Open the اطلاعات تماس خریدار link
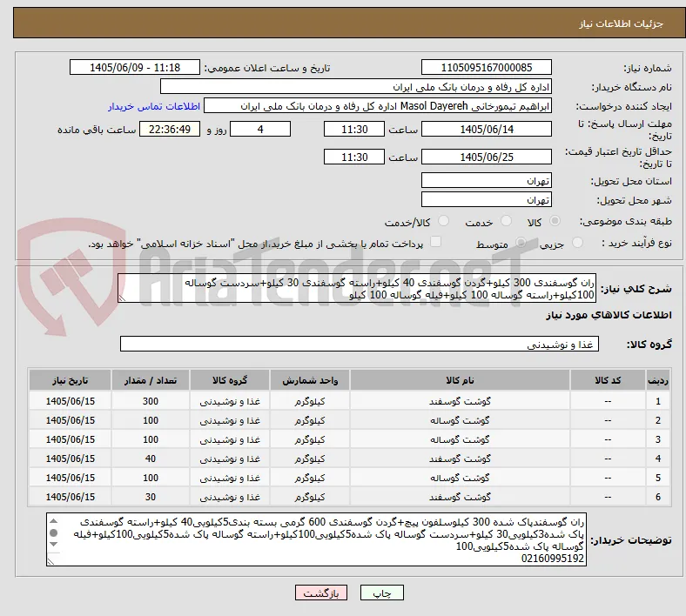 [154, 106]
